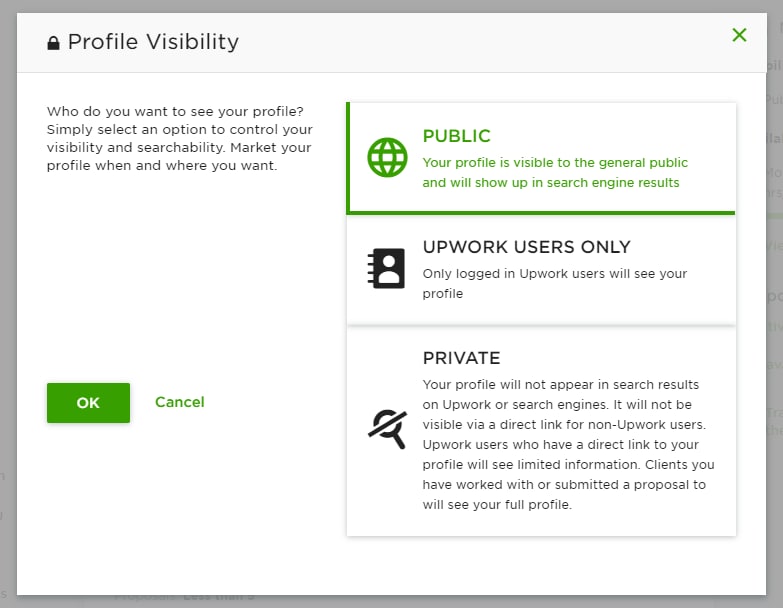Dismiss dialog using the Cancel link
Screen dimensions: 783x608
180,402
